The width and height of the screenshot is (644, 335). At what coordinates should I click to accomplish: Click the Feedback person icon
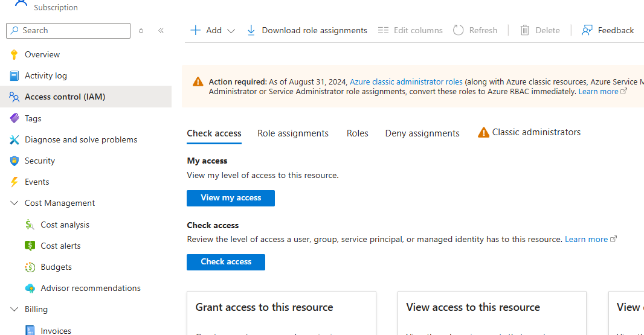coord(587,30)
